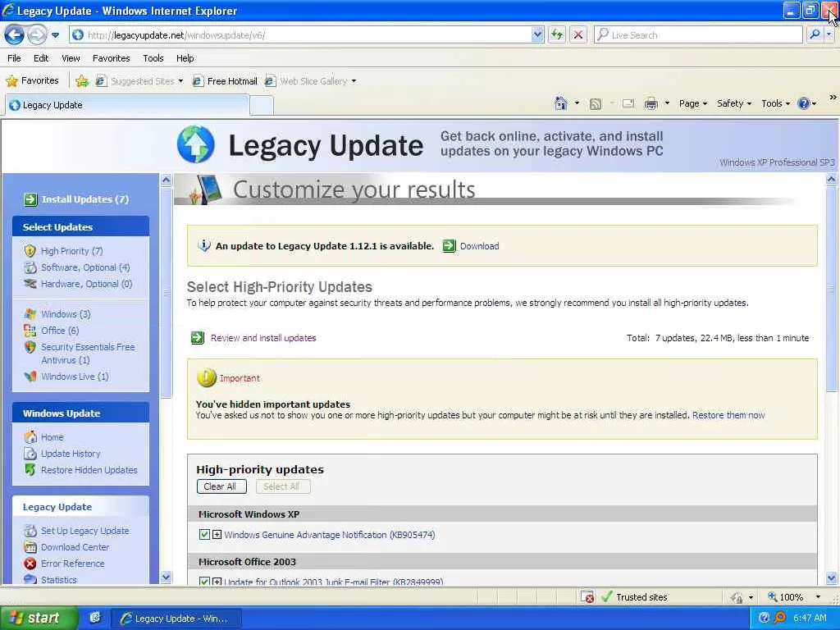Open the File menu
The height and width of the screenshot is (630, 840).
[x=14, y=58]
